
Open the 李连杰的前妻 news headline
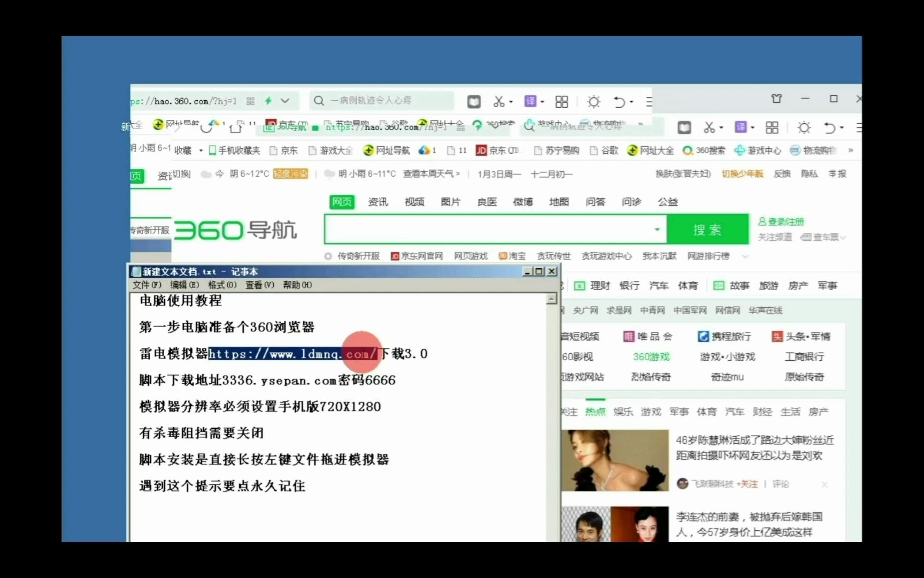(749, 524)
